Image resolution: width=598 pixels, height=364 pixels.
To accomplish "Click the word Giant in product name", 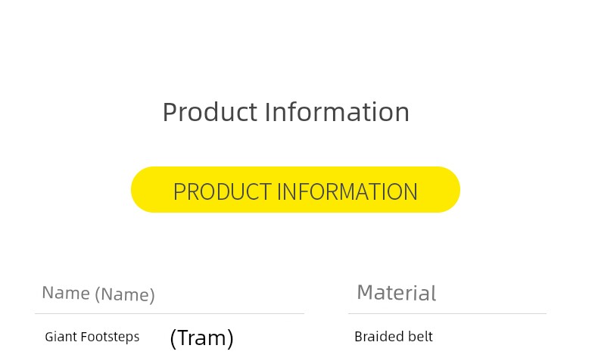I will pyautogui.click(x=61, y=337).
